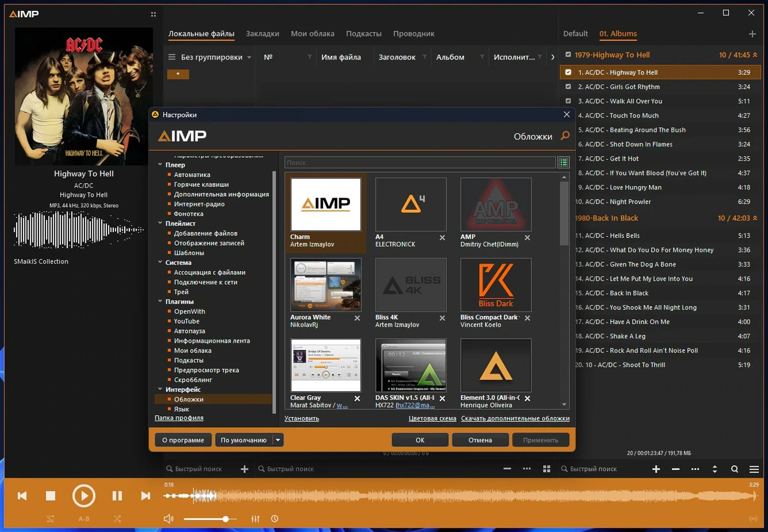Click the internet radio icon at player's right edge
This screenshot has height=532, width=768.
coord(753,519)
